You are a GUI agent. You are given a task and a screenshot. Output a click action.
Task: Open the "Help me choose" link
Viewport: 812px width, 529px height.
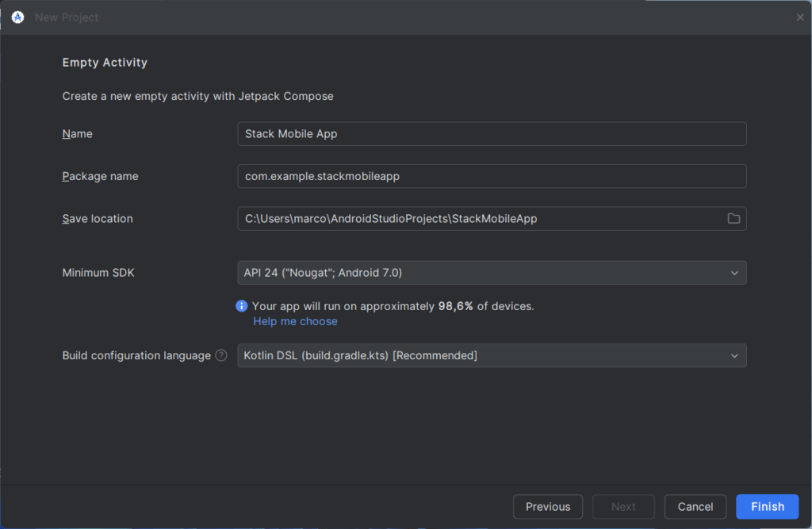(295, 321)
